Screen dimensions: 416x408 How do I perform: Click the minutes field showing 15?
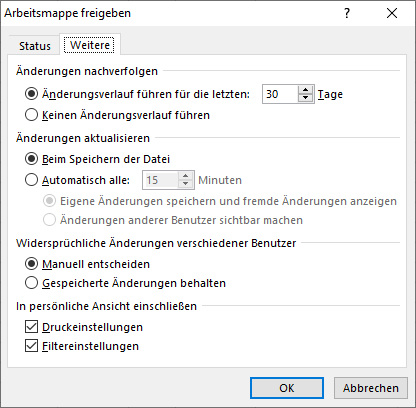coord(161,180)
